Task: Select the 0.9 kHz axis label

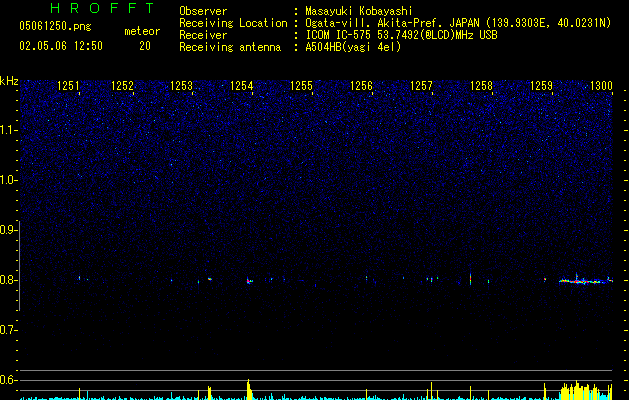Action: [x=8, y=230]
